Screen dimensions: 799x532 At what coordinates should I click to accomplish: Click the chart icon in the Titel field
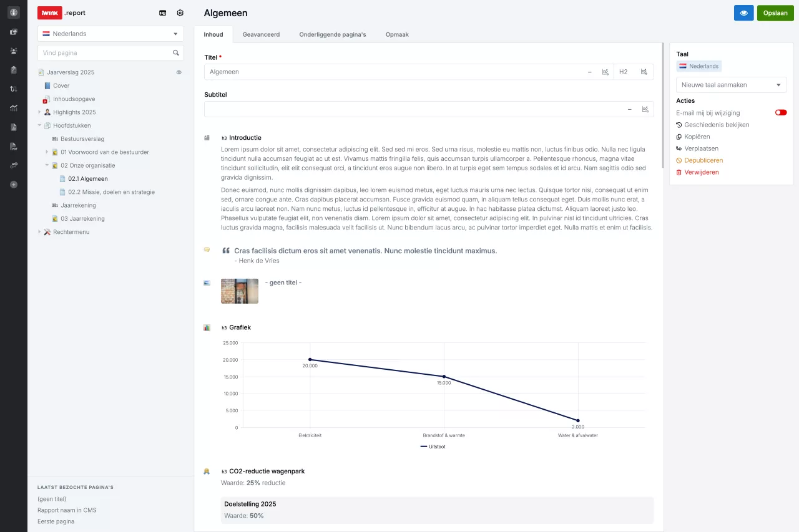[x=605, y=72]
